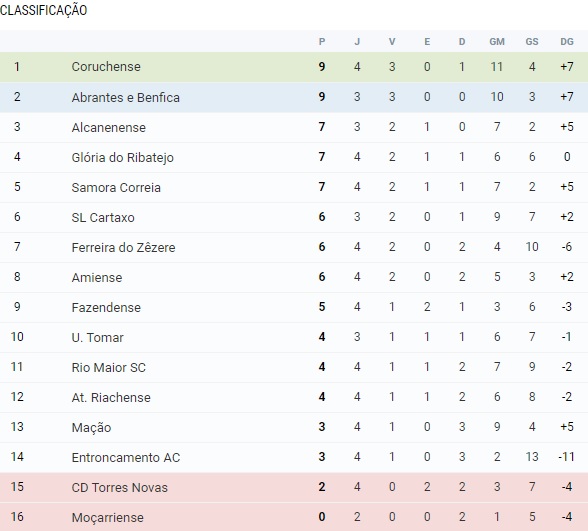Sort by the P points column header
The width and height of the screenshot is (588, 531).
tap(322, 42)
